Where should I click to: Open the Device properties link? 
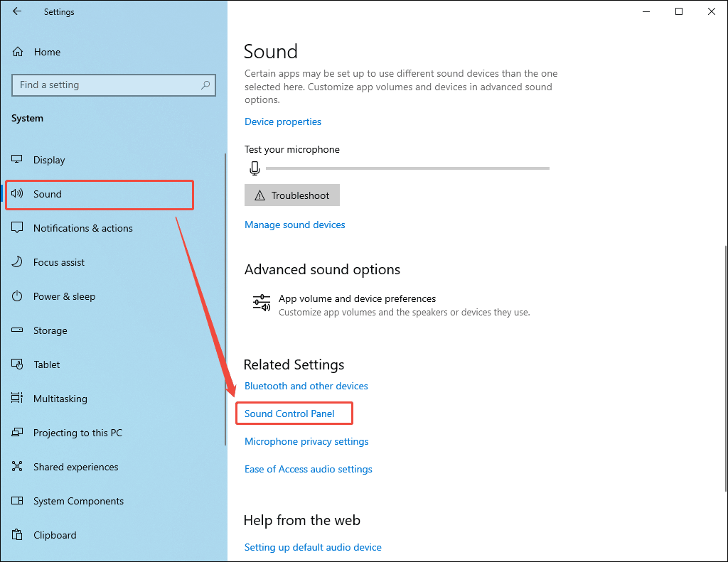click(282, 121)
